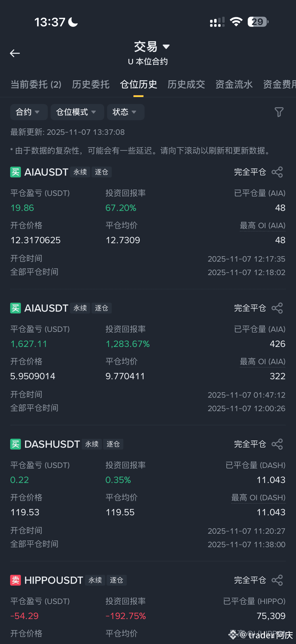Share the AIAUSDT buy position with 1,627.11 profit
The image size is (296, 644).
coord(277,308)
